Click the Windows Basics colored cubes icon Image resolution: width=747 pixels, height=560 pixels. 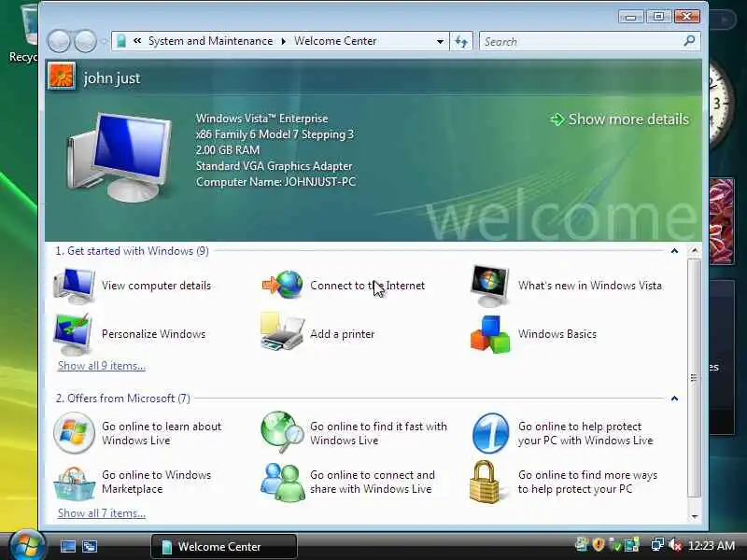(x=490, y=334)
